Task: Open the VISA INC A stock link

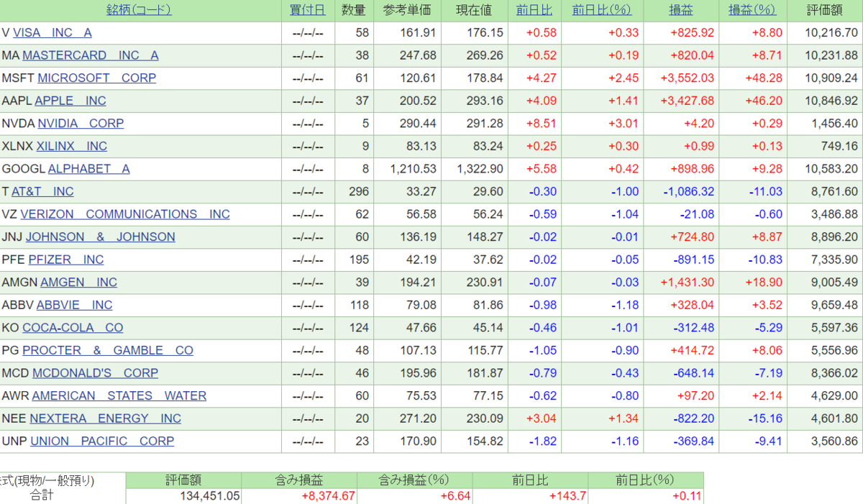Action: coord(52,33)
